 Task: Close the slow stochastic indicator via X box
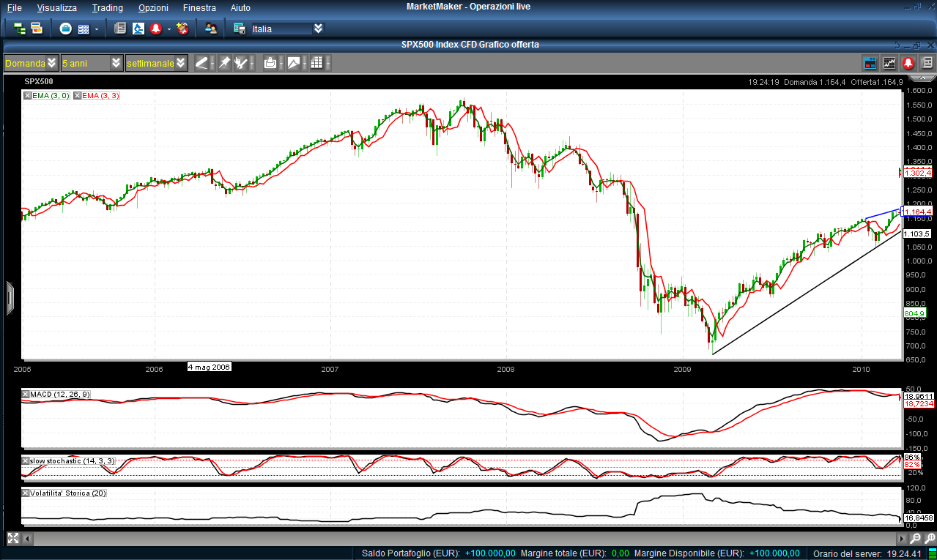coord(27,460)
